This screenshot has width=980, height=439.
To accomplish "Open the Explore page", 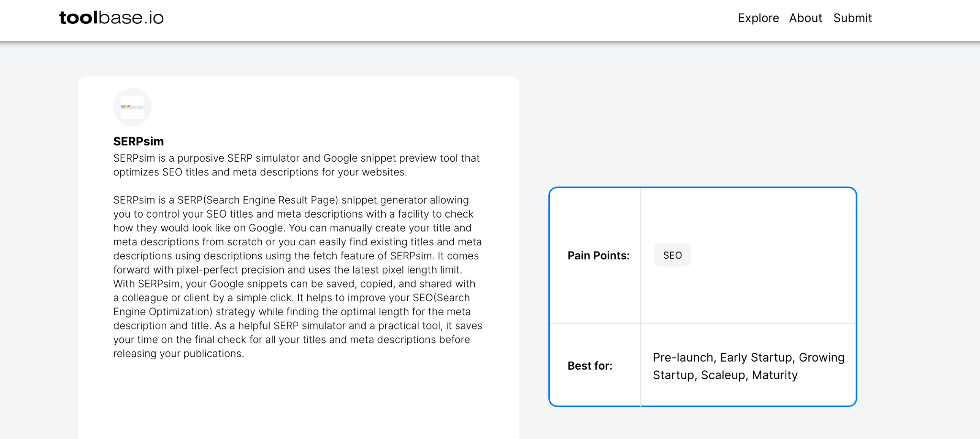I will coord(758,18).
